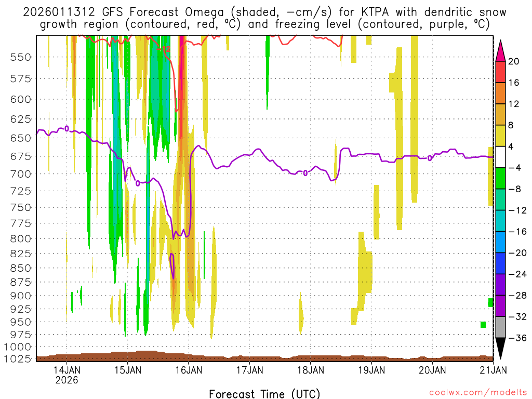Click the 1000 pressure level label
This screenshot has width=532, height=399.
click(x=18, y=347)
